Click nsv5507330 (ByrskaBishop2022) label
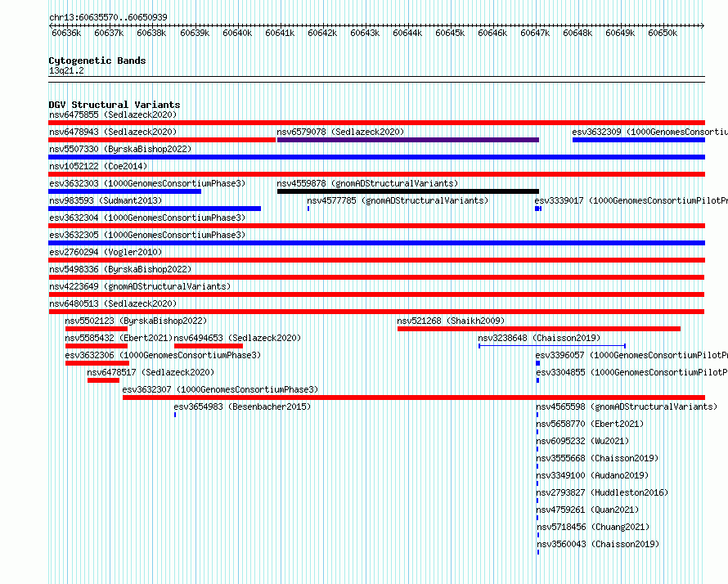This screenshot has width=728, height=584. 120,149
